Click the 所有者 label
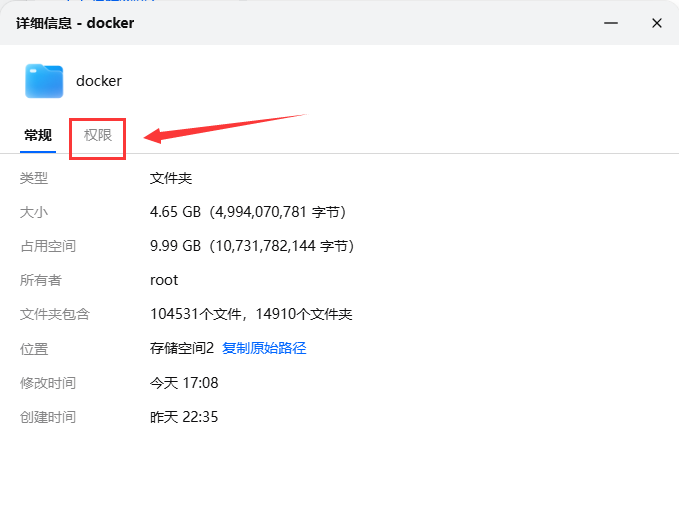 pos(41,280)
